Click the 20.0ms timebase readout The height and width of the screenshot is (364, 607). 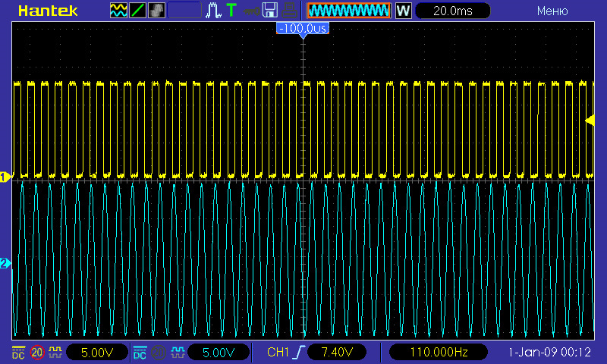(452, 11)
